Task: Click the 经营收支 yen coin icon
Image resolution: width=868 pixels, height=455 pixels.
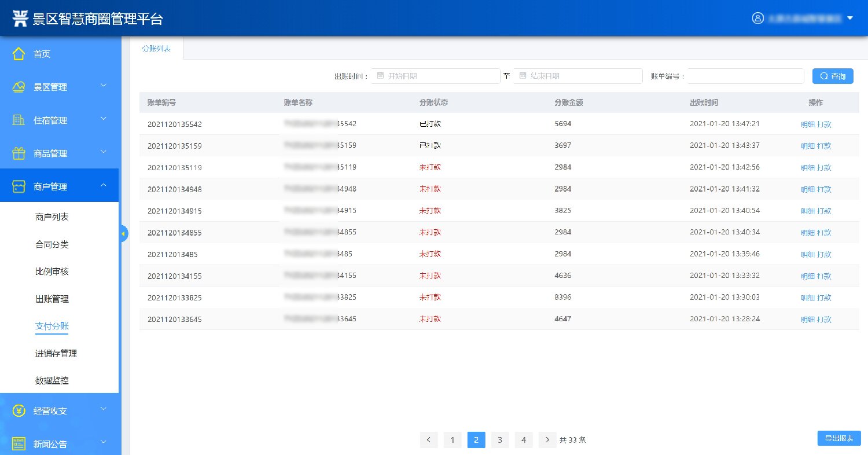Action: tap(19, 411)
